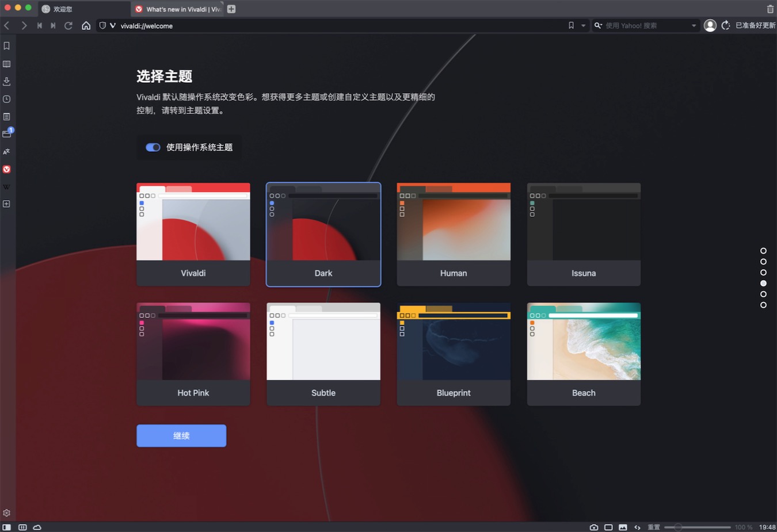Click the update ready refresh icon
777x532 pixels.
click(x=726, y=25)
